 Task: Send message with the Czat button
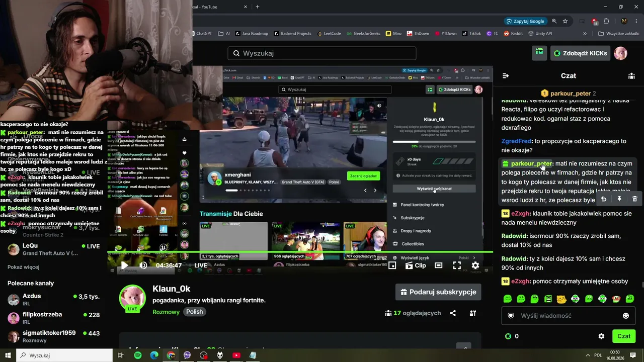[x=624, y=336]
